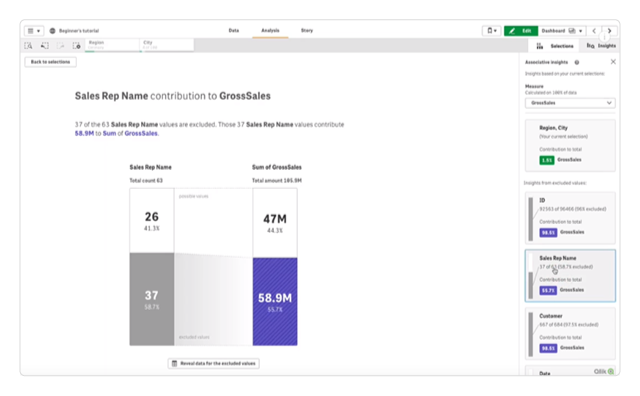Switch to the Data tab
Viewport: 640px width, 396px height.
(x=233, y=31)
